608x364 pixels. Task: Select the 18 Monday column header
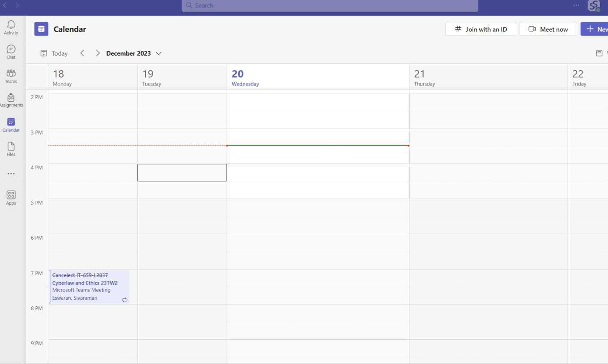93,78
